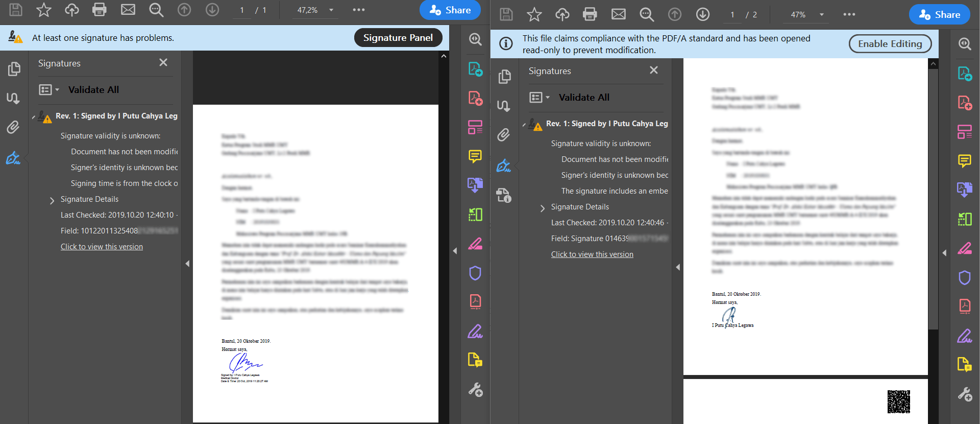Click the page number field in right window
This screenshot has height=424, width=980.
pyautogui.click(x=732, y=15)
